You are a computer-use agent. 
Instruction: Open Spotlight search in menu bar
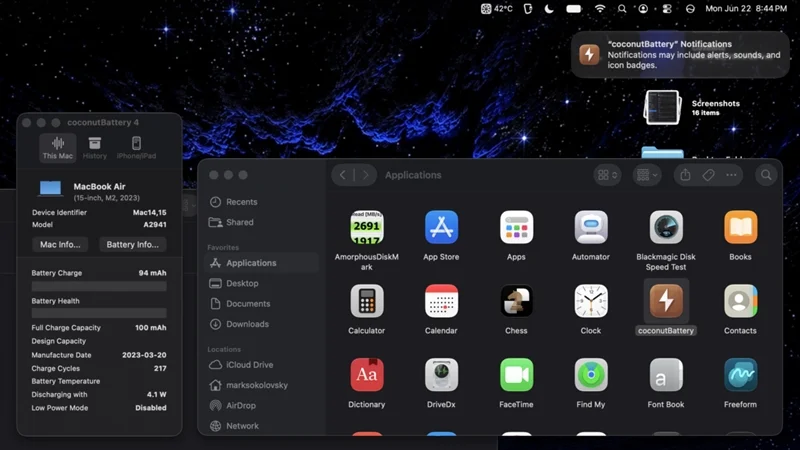[622, 9]
